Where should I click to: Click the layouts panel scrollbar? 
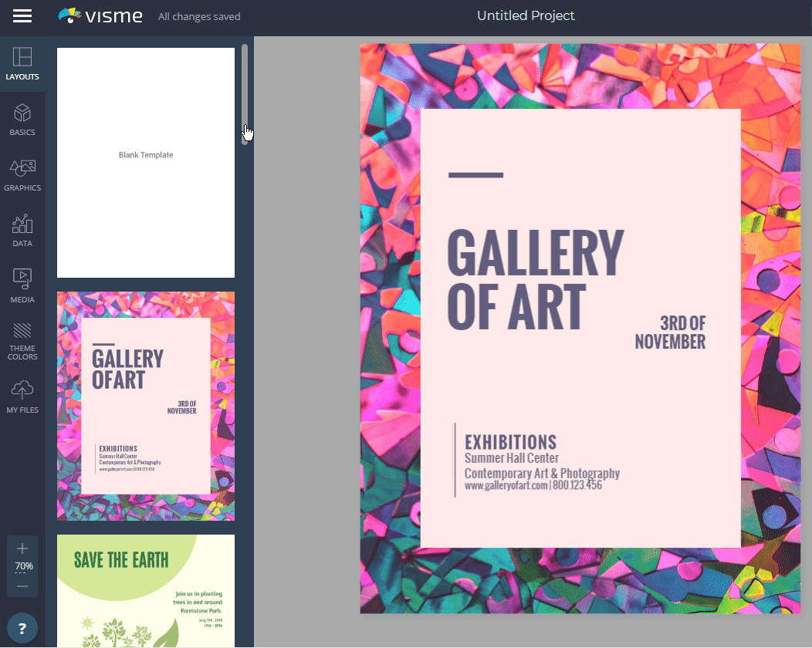click(x=245, y=95)
